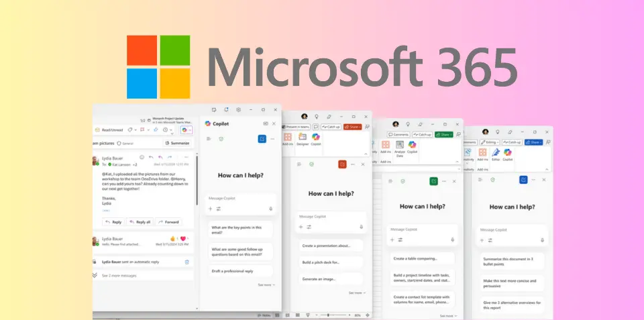This screenshot has width=644, height=320.
Task: Click the Reply all button in the email
Action: 140,221
